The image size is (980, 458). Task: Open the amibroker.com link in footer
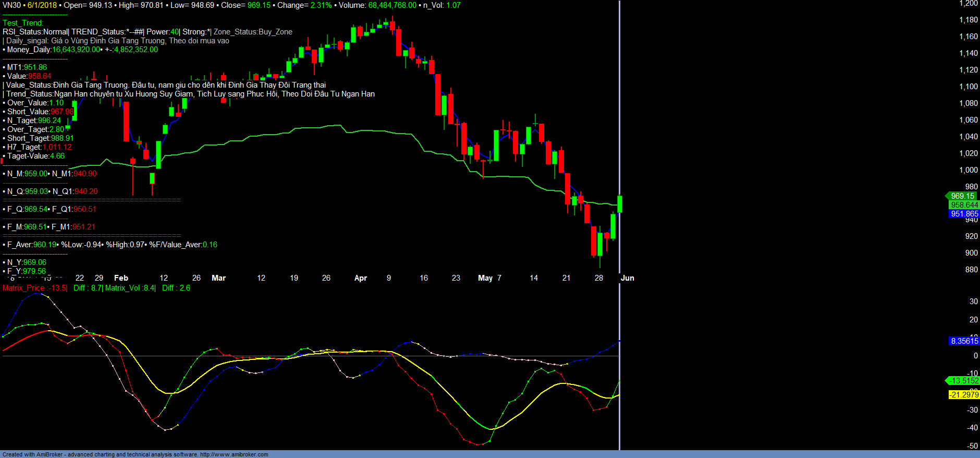[x=234, y=454]
